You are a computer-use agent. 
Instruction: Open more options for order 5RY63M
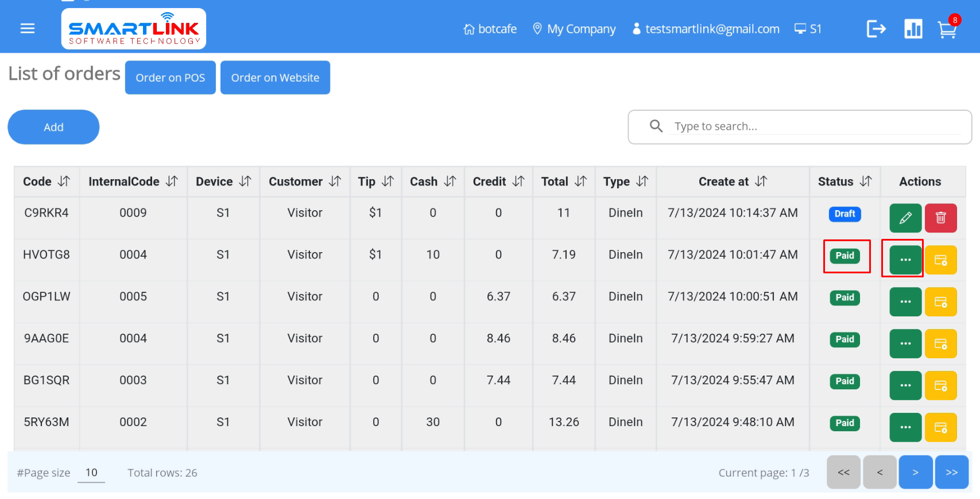tap(905, 428)
